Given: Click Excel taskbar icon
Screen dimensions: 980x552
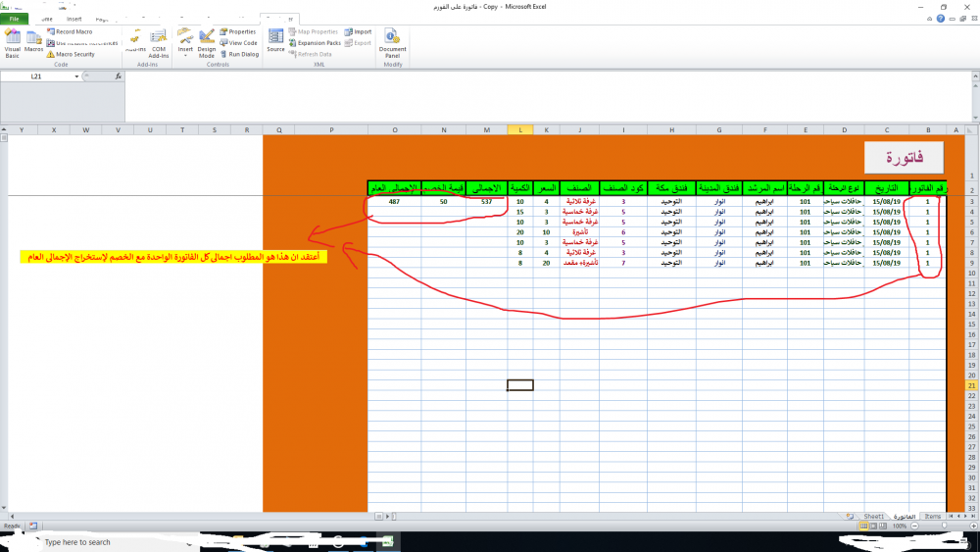Looking at the screenshot, I should tap(388, 542).
